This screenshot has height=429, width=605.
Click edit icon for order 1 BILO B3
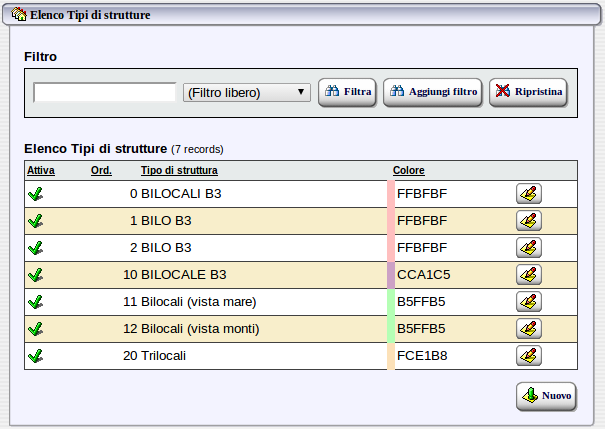click(529, 220)
